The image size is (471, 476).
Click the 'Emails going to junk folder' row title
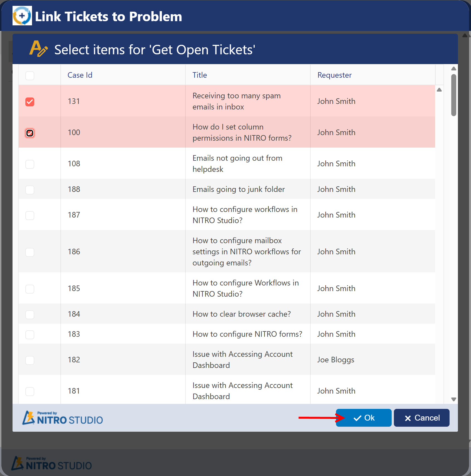[239, 189]
